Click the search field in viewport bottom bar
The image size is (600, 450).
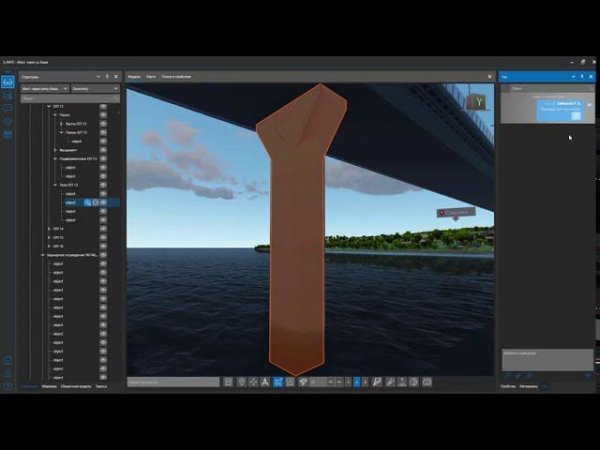click(173, 382)
